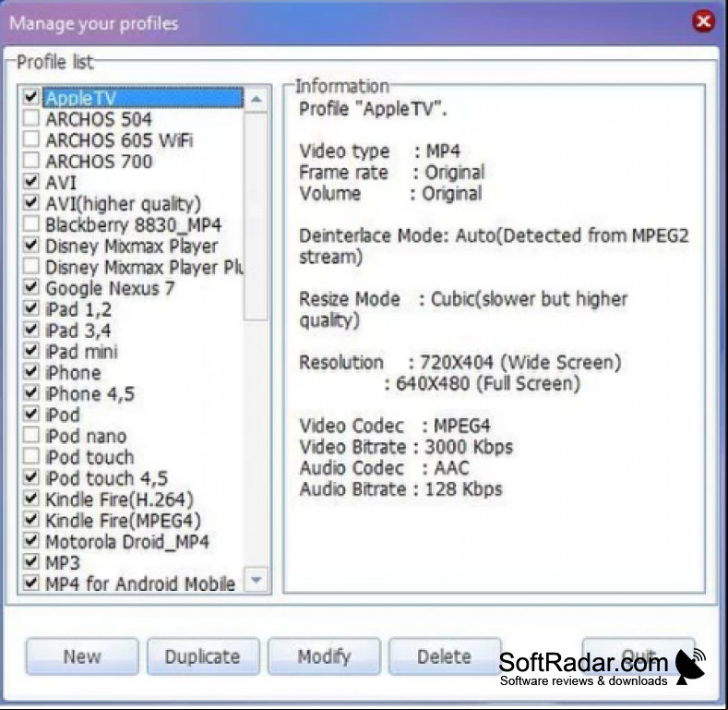The width and height of the screenshot is (728, 710).
Task: Click the Duplicate button
Action: coord(203,656)
